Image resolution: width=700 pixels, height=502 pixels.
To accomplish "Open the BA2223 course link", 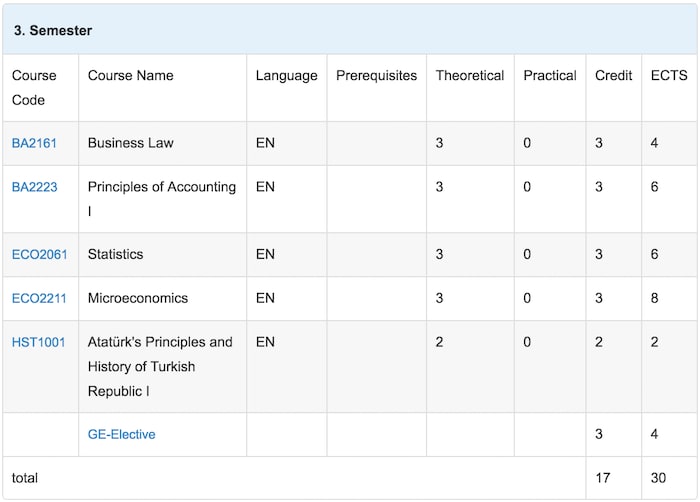I will coord(34,187).
